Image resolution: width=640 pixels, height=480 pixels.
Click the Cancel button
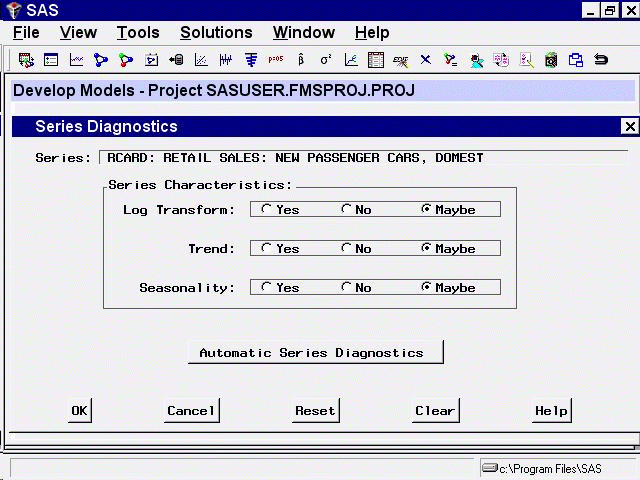pyautogui.click(x=191, y=411)
